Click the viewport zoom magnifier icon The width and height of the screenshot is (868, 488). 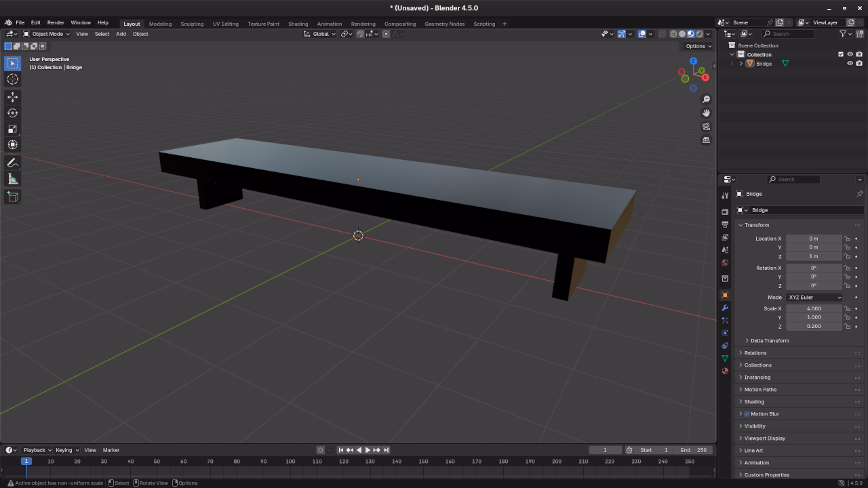pos(706,100)
